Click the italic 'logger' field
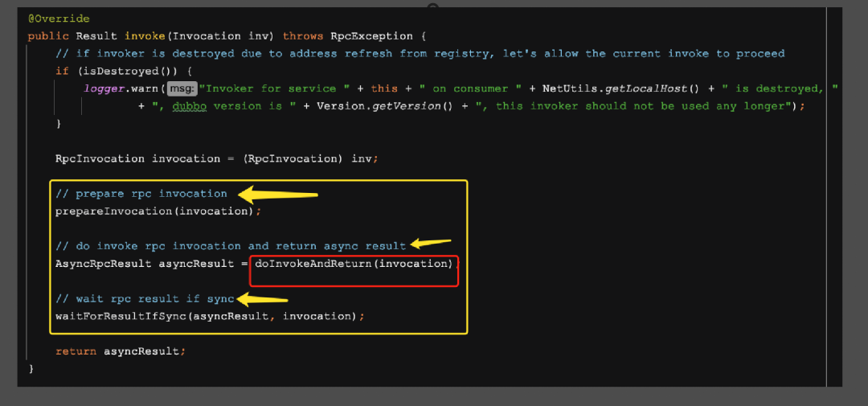This screenshot has width=868, height=406. point(103,88)
